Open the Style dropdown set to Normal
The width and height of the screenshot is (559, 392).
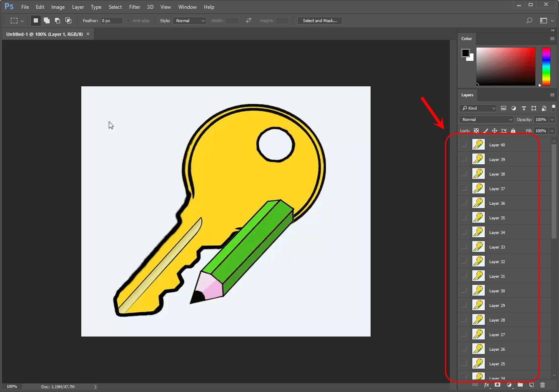point(190,20)
